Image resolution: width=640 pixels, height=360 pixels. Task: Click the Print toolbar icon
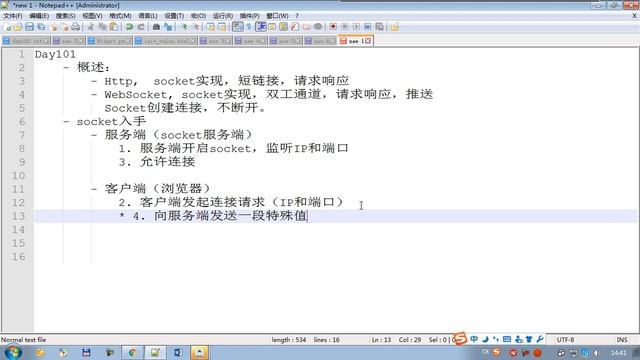click(76, 27)
